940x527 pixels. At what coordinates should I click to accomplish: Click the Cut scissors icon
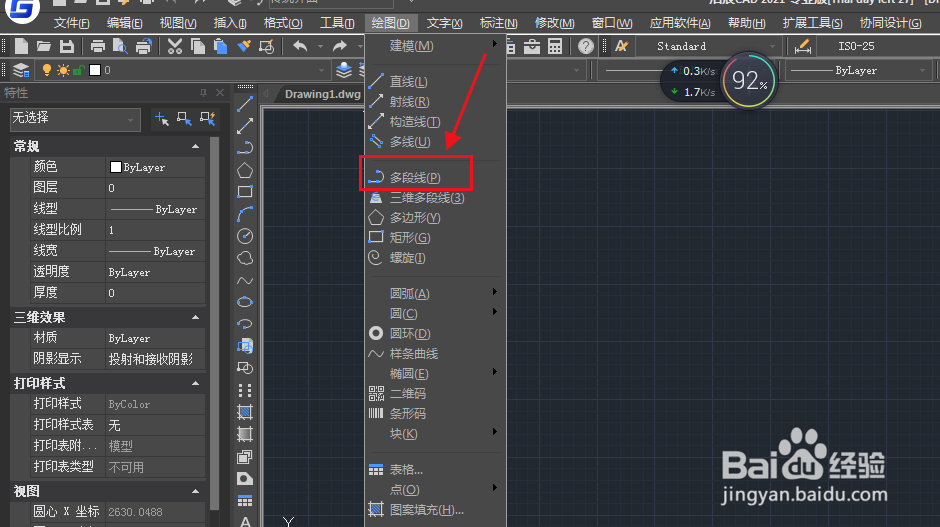coord(174,46)
